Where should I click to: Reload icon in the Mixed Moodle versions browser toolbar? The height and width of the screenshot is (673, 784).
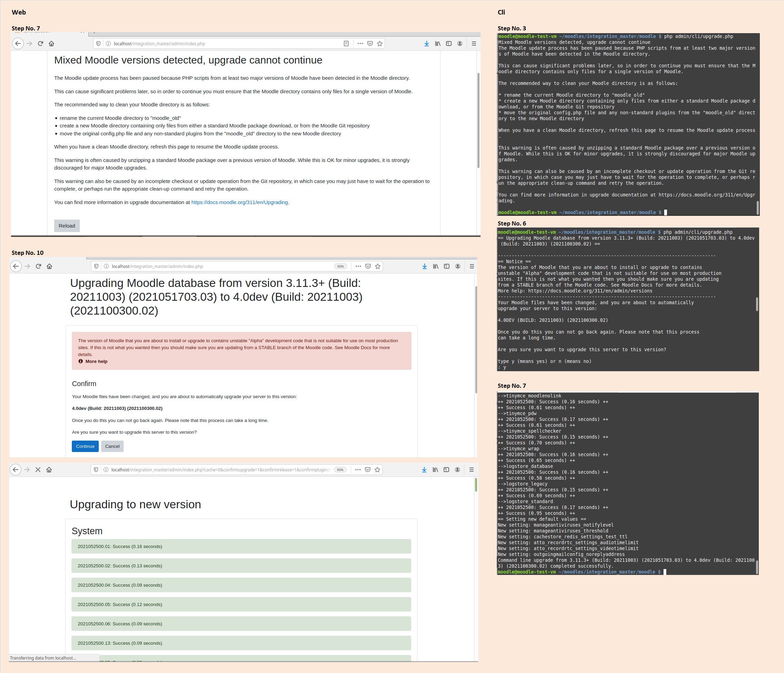tap(40, 44)
